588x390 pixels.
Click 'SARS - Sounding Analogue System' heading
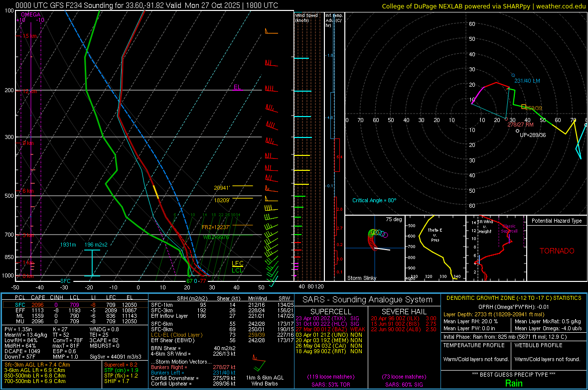pos(368,300)
